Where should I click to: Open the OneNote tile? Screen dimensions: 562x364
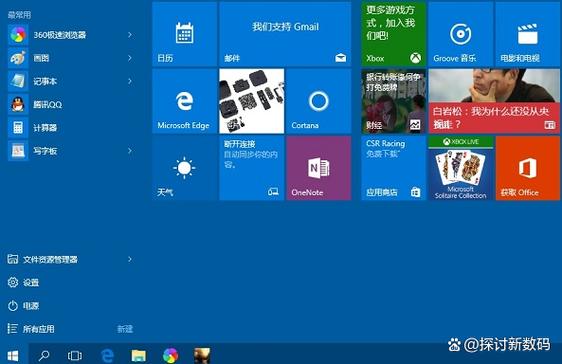(319, 168)
